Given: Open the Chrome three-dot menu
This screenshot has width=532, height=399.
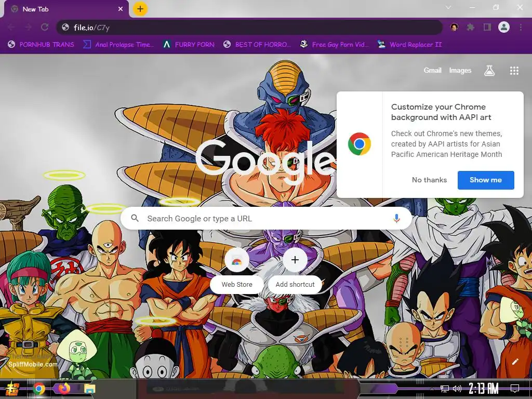Looking at the screenshot, I should tap(521, 27).
